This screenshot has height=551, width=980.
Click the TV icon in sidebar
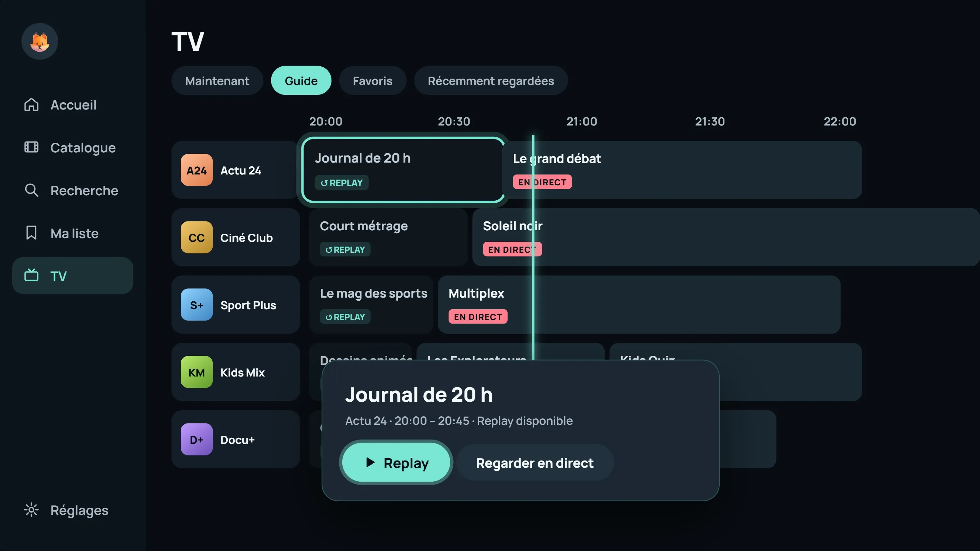pyautogui.click(x=31, y=275)
